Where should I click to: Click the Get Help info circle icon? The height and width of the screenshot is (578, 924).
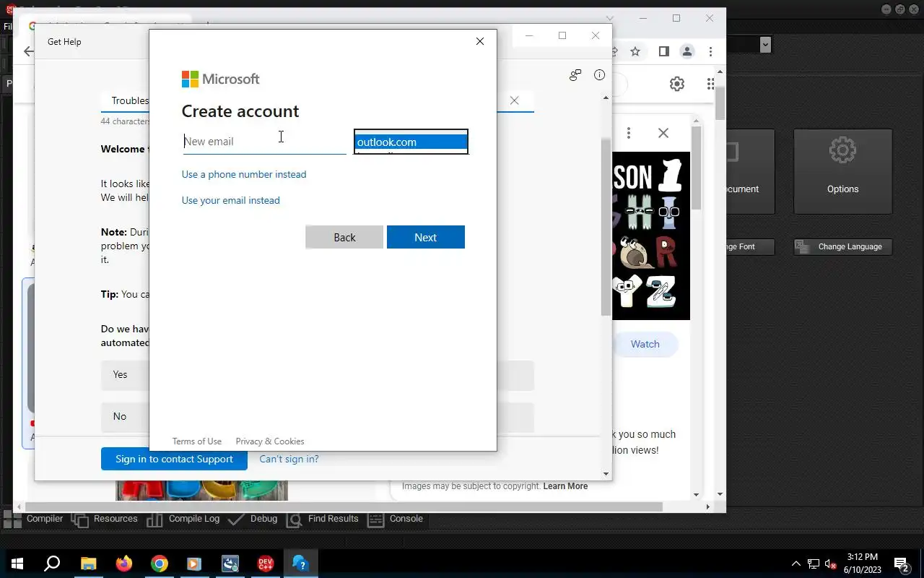(599, 74)
